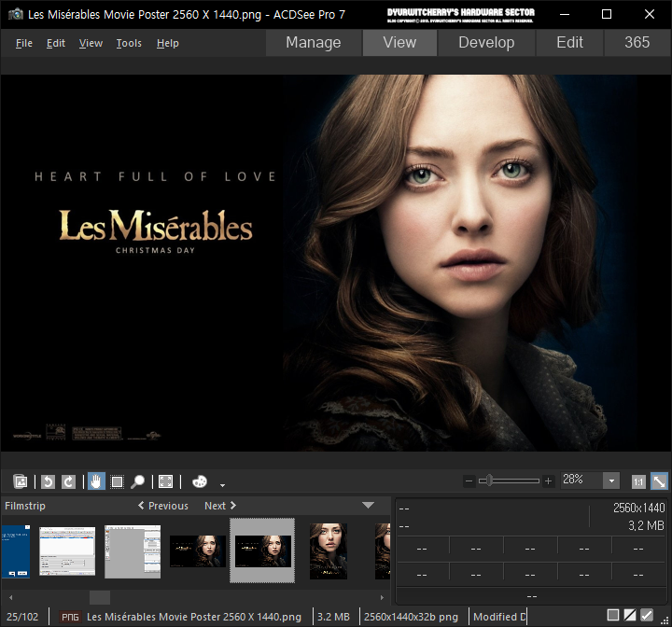Click the zoom in plus button

[548, 481]
